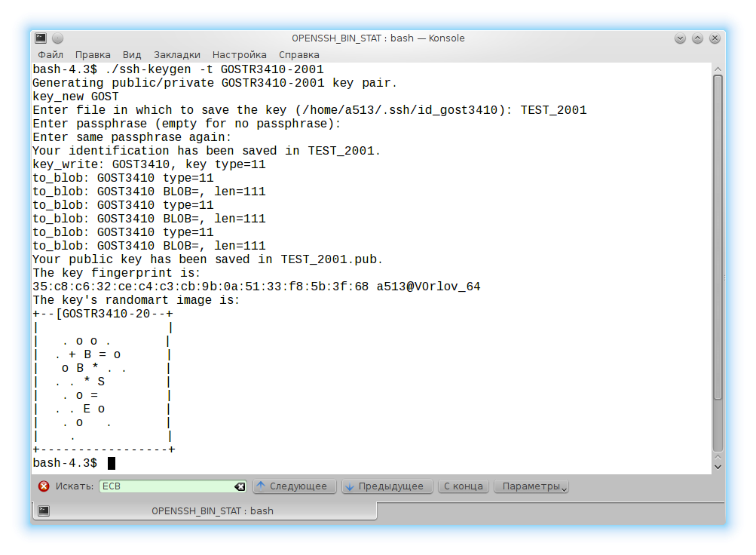Click the pin button beside the title bar icon

tap(58, 38)
